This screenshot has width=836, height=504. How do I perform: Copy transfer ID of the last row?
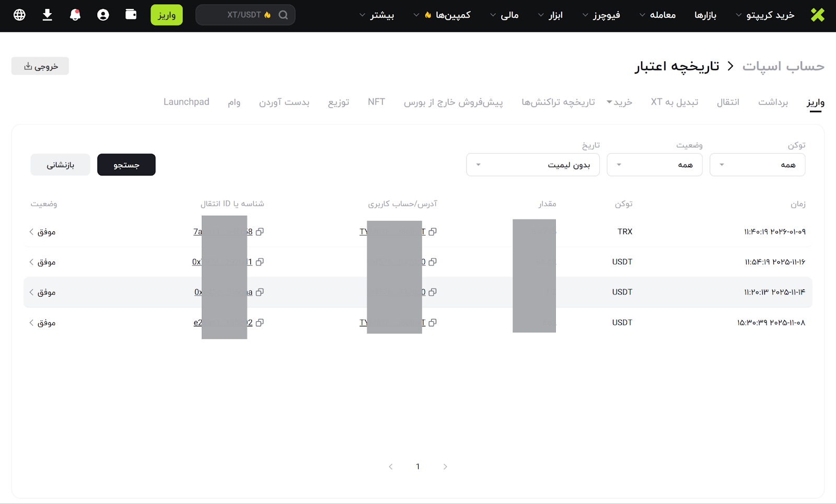tap(260, 323)
